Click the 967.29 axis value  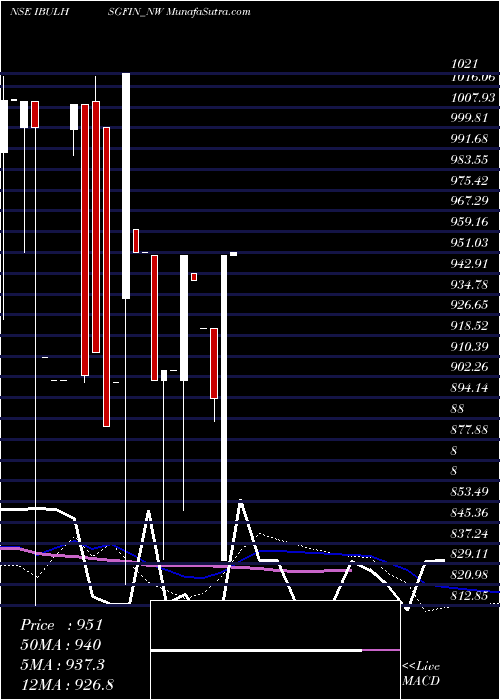tap(469, 201)
